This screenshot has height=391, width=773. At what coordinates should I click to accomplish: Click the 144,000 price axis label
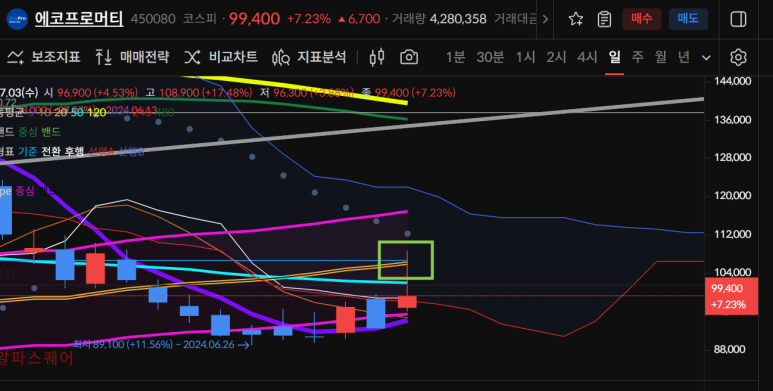coord(733,81)
